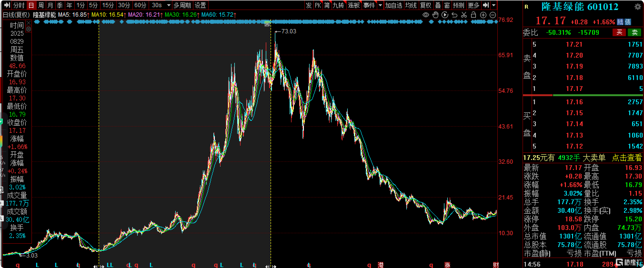Zoom out with minus circle icon

point(493,15)
